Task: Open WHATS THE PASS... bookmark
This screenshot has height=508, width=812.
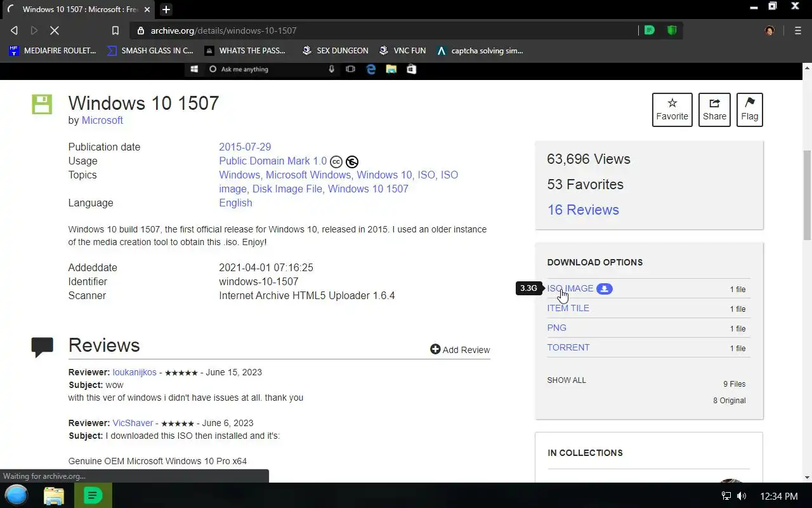Action: tap(246, 50)
